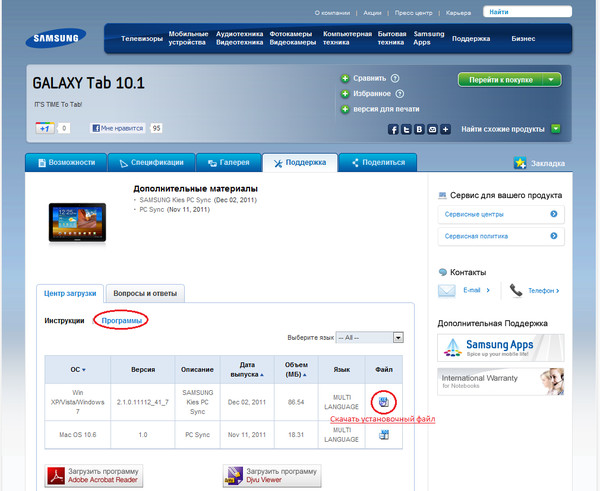
Task: Sort table by Объем (МБ) column
Action: (x=296, y=370)
